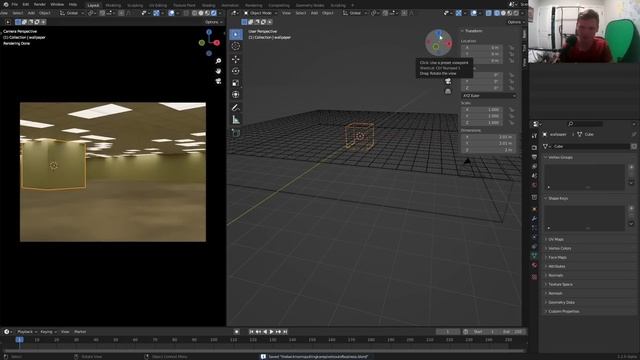Click the zoom magnifier icon in camera view
Screen dimensions: 640x360
point(218,61)
